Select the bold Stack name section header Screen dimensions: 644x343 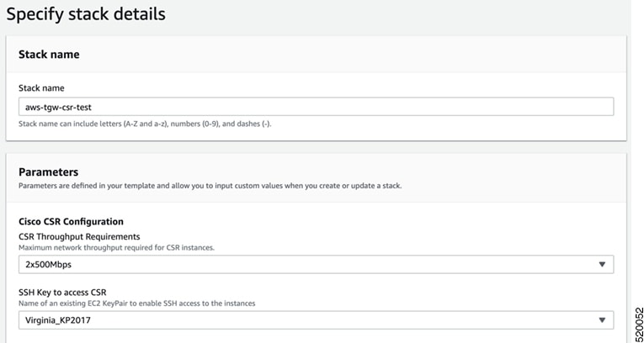pyautogui.click(x=49, y=55)
